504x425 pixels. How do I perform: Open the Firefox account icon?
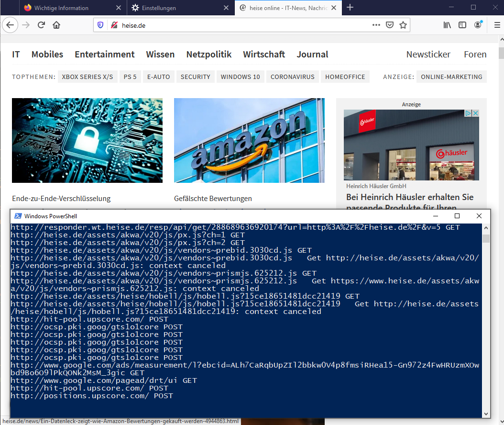478,25
